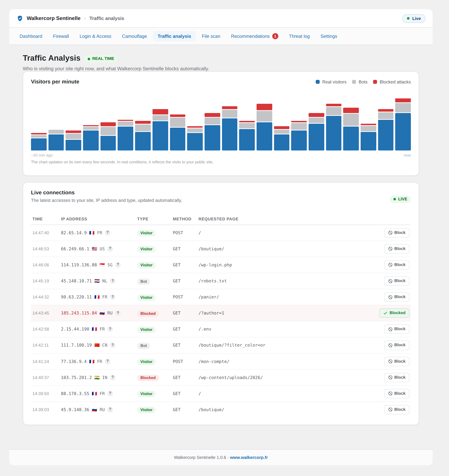The height and width of the screenshot is (476, 449).
Task: Click the help icon next to 2.15.44.190
Action: click(x=110, y=329)
